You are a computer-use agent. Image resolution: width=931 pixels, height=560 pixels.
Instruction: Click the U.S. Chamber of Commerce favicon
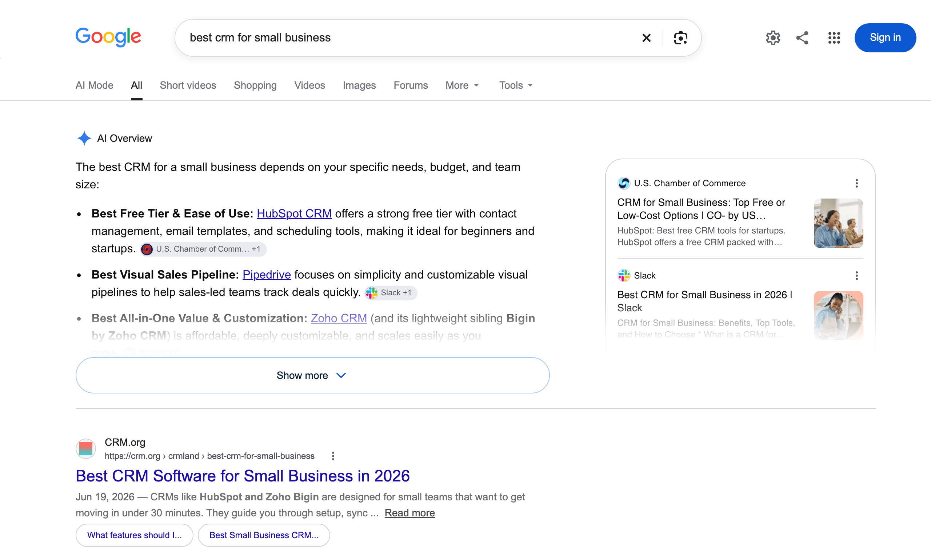click(x=624, y=183)
